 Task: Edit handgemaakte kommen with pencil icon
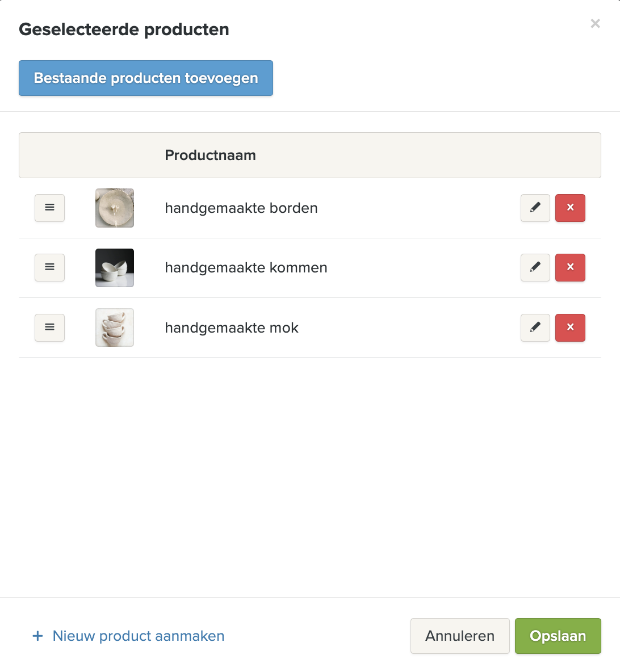click(x=535, y=267)
